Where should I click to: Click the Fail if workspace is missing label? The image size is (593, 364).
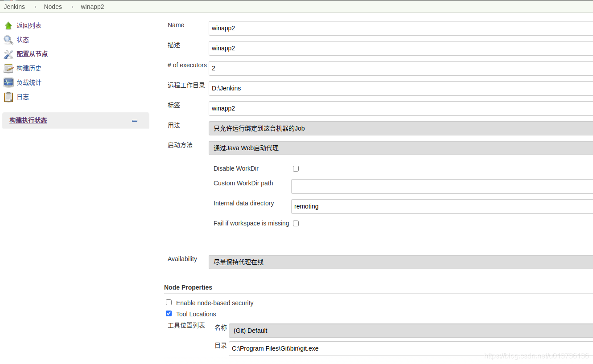pyautogui.click(x=251, y=223)
